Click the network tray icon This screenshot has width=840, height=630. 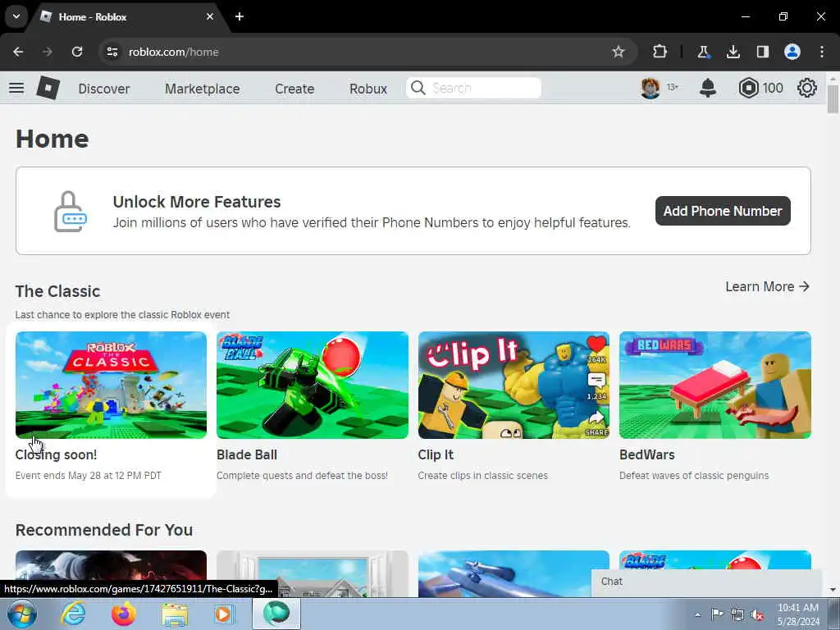point(737,614)
